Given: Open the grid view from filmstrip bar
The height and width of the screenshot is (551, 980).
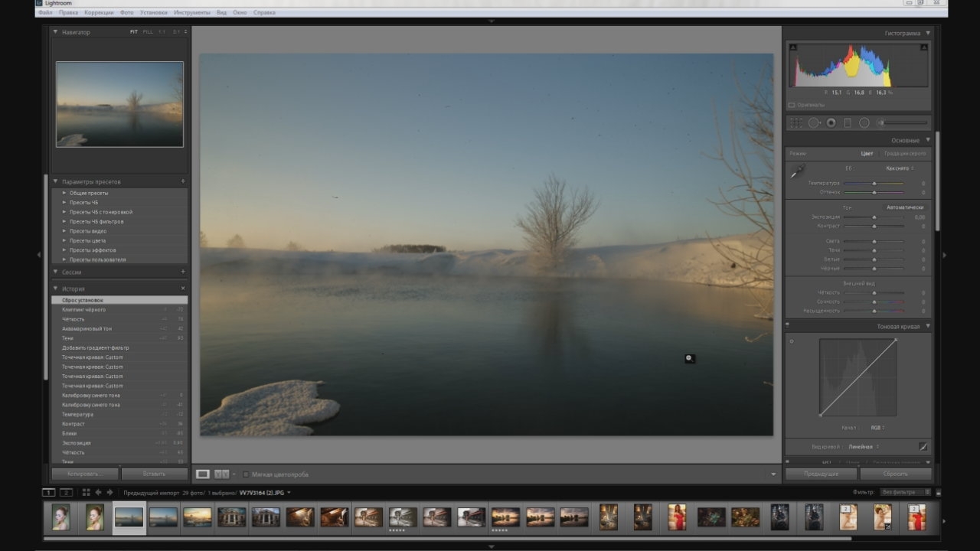Looking at the screenshot, I should tap(86, 492).
